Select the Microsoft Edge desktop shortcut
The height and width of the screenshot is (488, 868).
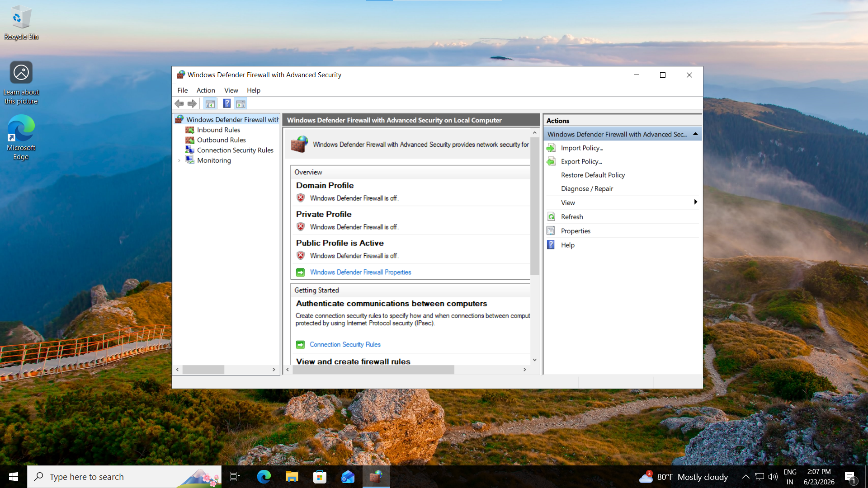21,137
